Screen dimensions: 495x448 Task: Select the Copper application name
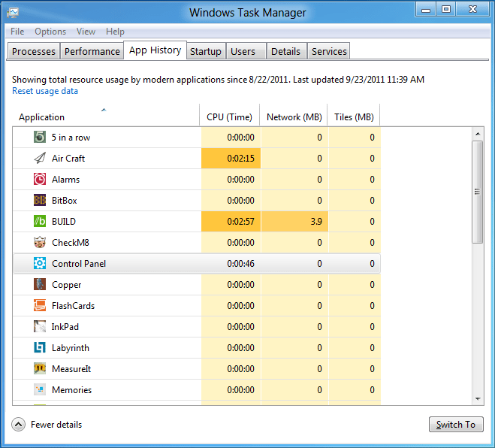pos(67,285)
